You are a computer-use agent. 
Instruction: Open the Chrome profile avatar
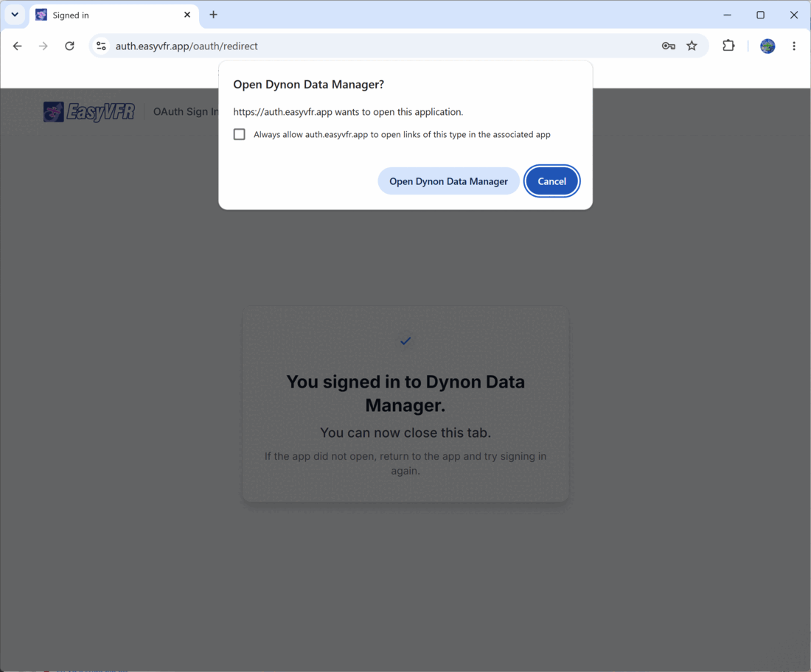coord(768,46)
